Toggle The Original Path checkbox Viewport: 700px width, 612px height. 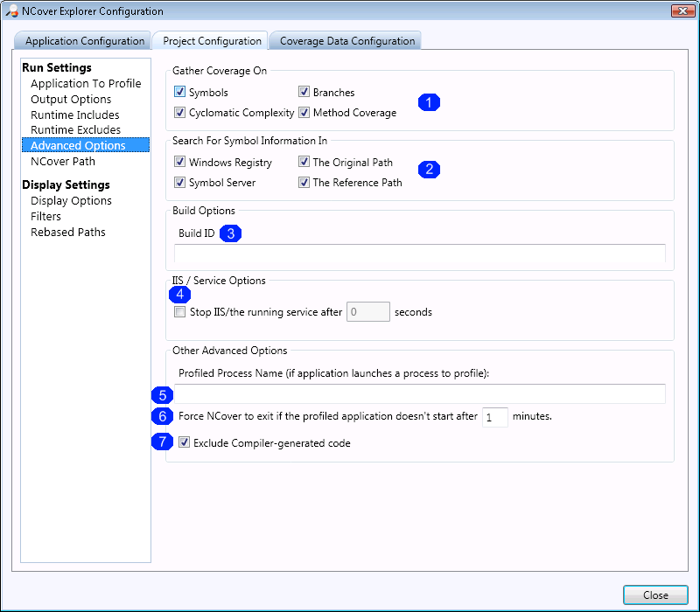point(304,162)
